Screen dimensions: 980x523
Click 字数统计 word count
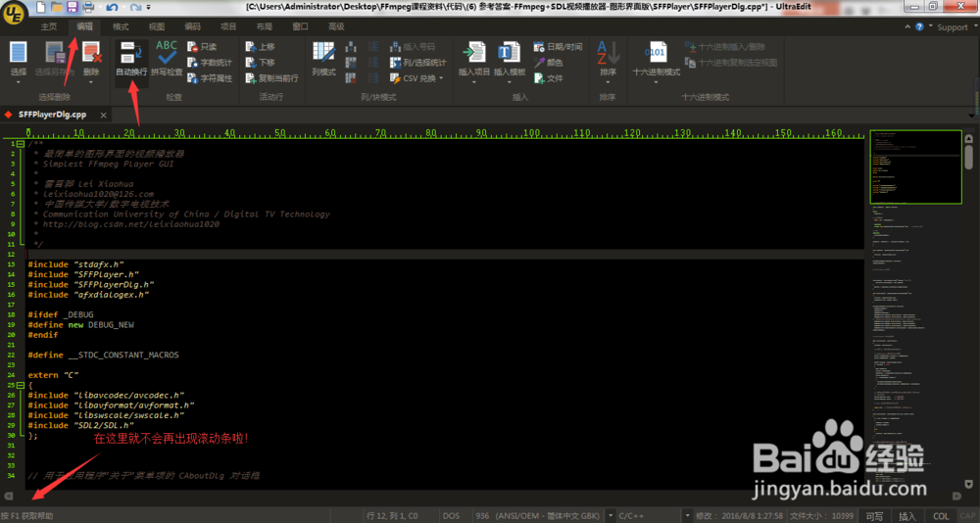pos(210,63)
